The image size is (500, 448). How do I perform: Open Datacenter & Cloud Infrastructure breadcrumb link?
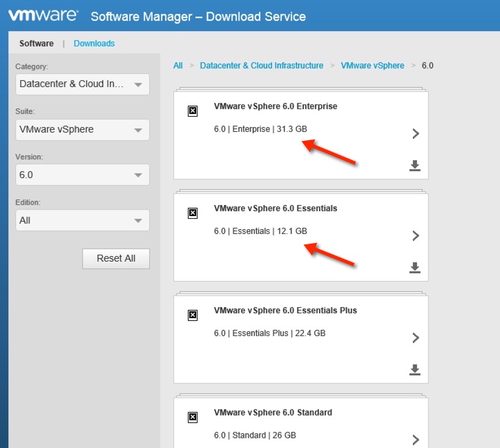point(261,66)
